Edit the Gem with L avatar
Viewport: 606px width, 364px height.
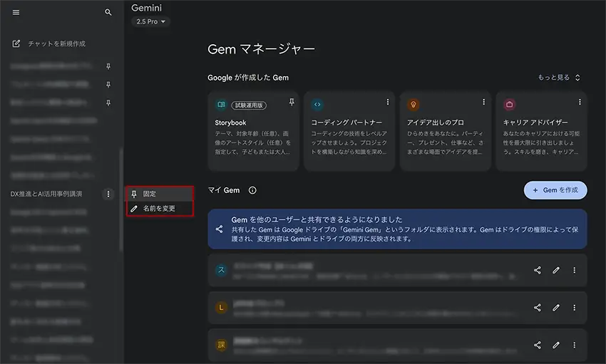[556, 308]
